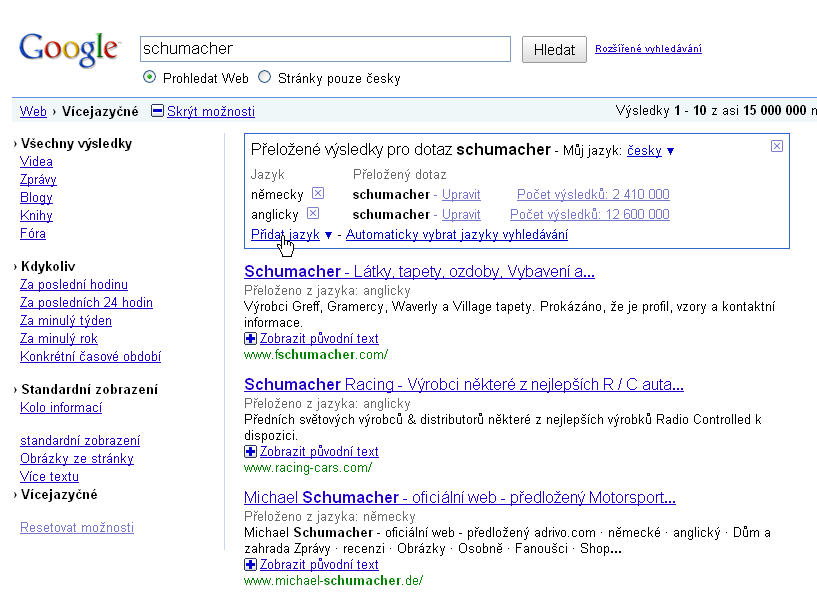Open the česky language dropdown arrow
The width and height of the screenshot is (817, 597).
(671, 151)
